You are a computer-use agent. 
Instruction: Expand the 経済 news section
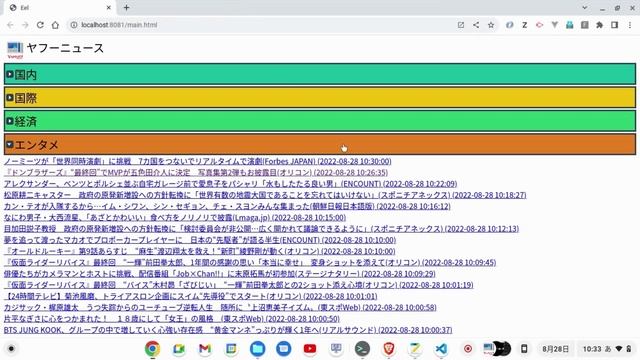pyautogui.click(x=320, y=121)
